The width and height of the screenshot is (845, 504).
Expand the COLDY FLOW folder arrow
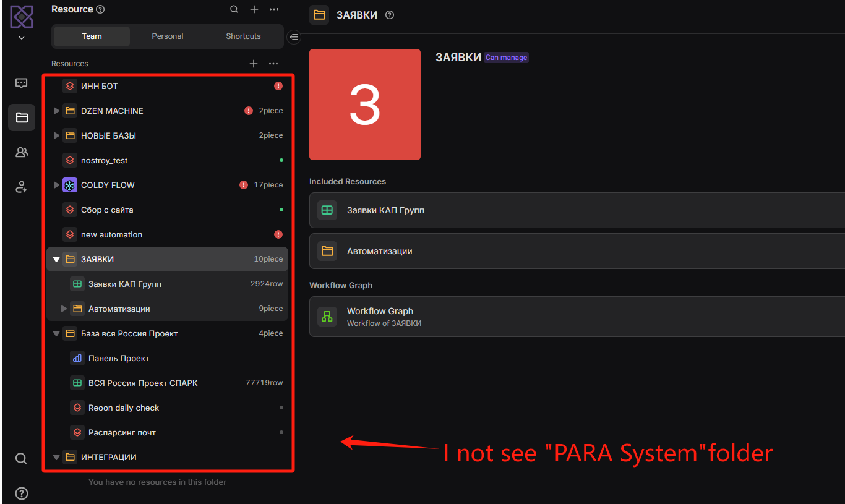click(56, 185)
